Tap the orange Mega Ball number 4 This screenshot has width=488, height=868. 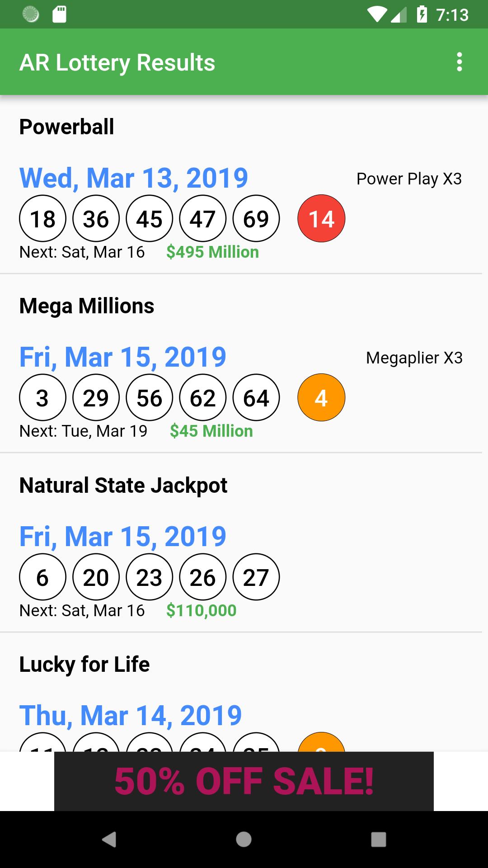[321, 398]
